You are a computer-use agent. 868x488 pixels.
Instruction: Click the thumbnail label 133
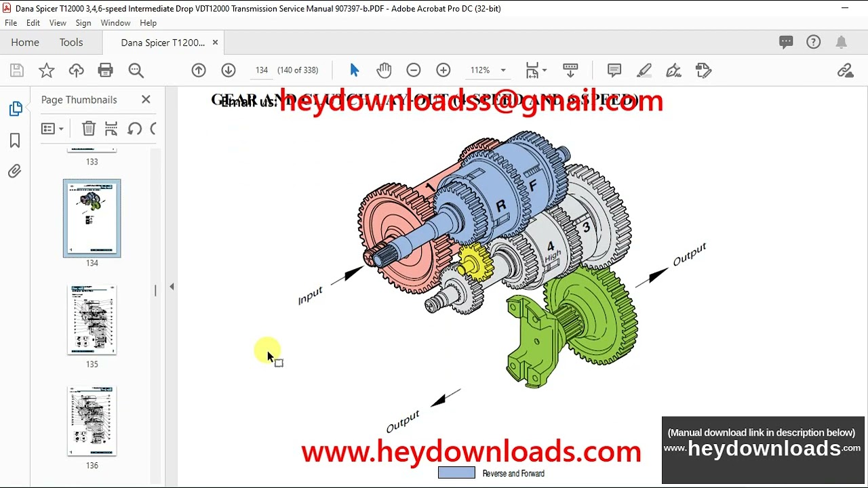point(92,162)
